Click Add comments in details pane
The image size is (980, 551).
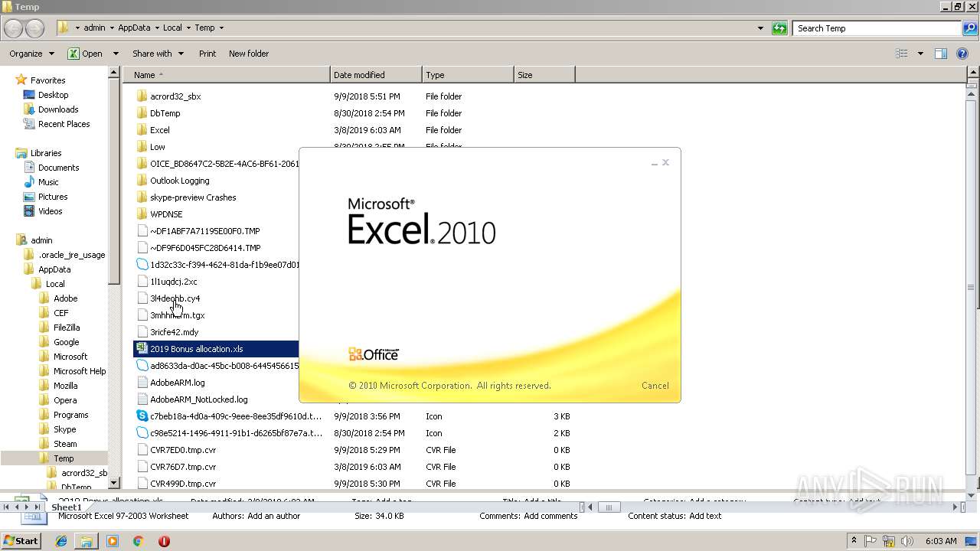point(550,516)
